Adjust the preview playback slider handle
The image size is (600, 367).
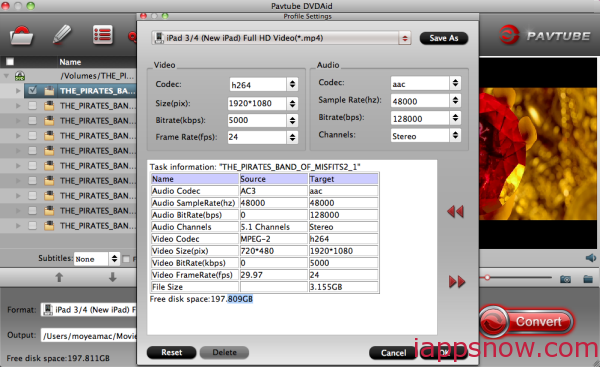(487, 277)
